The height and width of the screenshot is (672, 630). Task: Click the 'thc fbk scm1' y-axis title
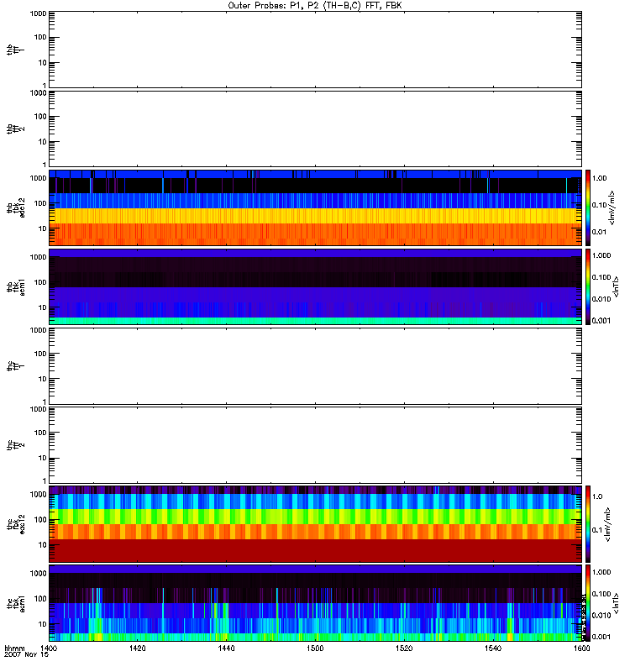[15, 603]
